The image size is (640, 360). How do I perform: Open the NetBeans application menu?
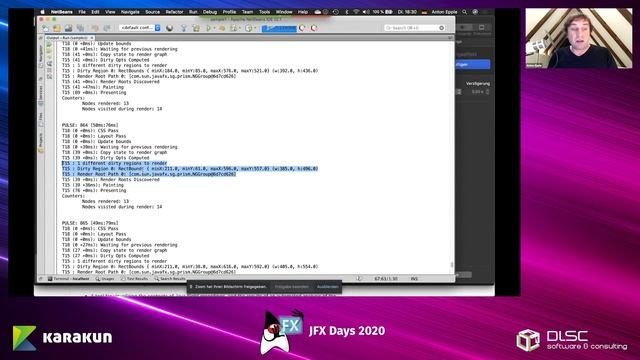(x=62, y=12)
